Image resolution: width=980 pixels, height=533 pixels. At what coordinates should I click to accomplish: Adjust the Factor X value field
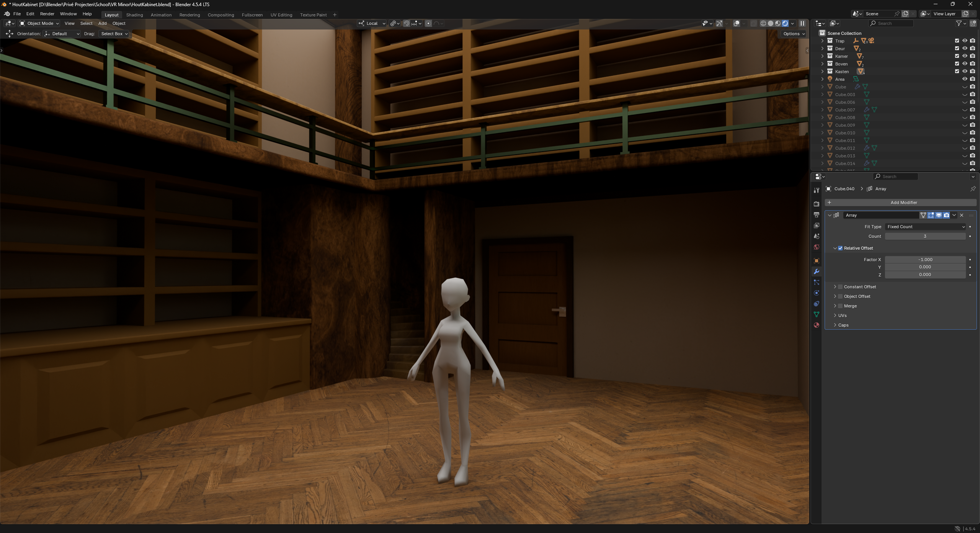coord(925,260)
